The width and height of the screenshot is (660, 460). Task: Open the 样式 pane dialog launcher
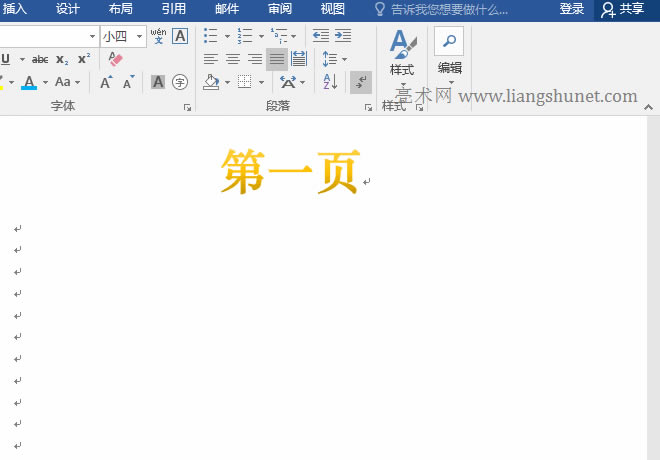pos(420,108)
